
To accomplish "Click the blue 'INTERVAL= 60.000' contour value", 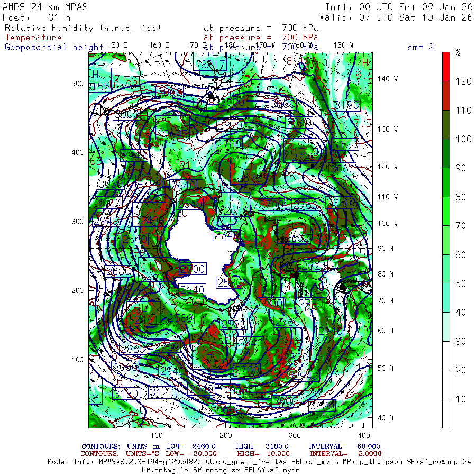I will (345, 446).
